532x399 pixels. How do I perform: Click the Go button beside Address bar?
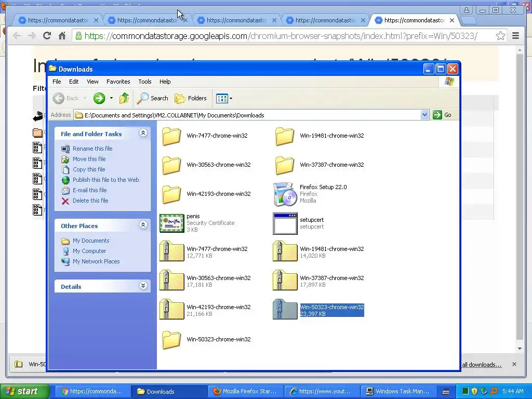[442, 115]
